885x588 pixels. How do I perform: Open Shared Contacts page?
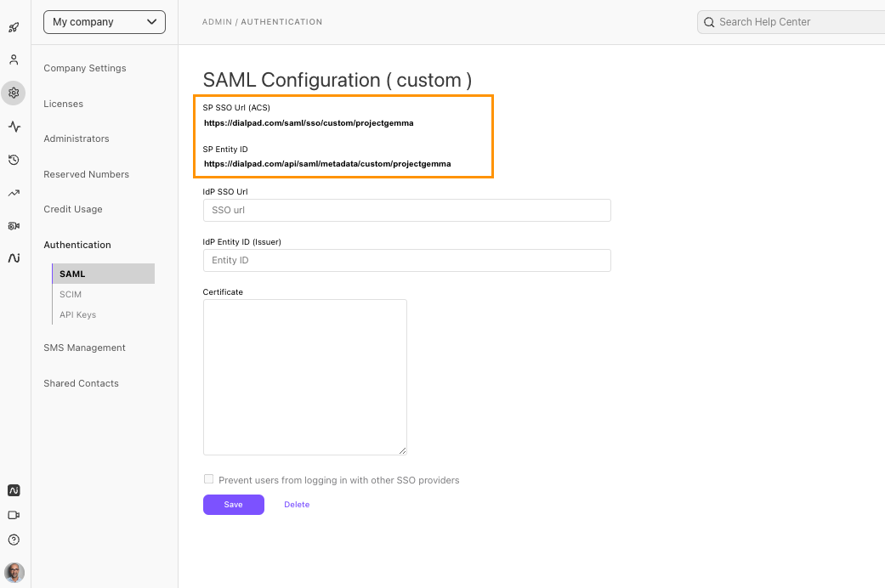pyautogui.click(x=82, y=383)
